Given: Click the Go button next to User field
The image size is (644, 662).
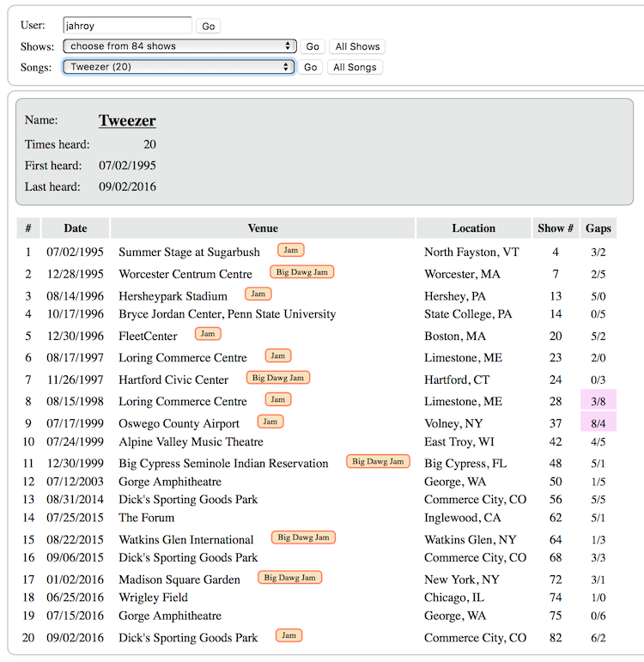Looking at the screenshot, I should click(x=208, y=27).
